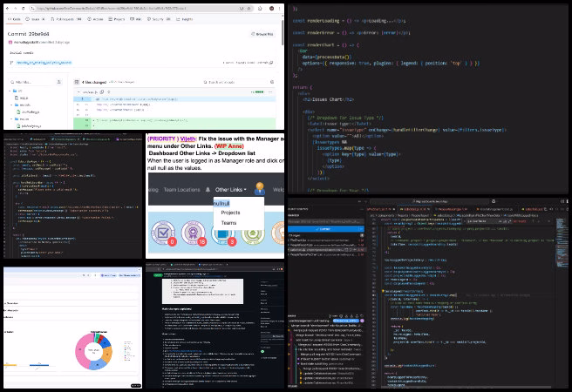Copy the first changed file's path
The image size is (572, 392).
tap(102, 91)
